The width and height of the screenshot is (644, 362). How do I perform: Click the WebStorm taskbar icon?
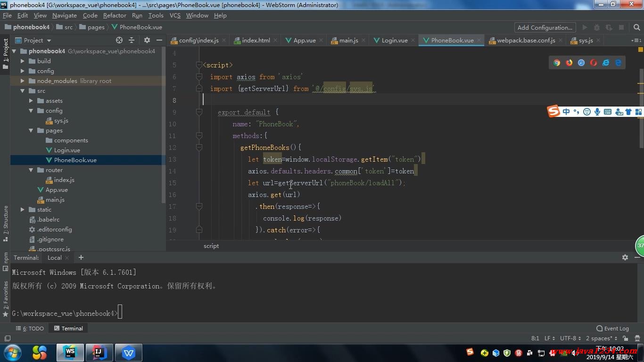(70, 352)
